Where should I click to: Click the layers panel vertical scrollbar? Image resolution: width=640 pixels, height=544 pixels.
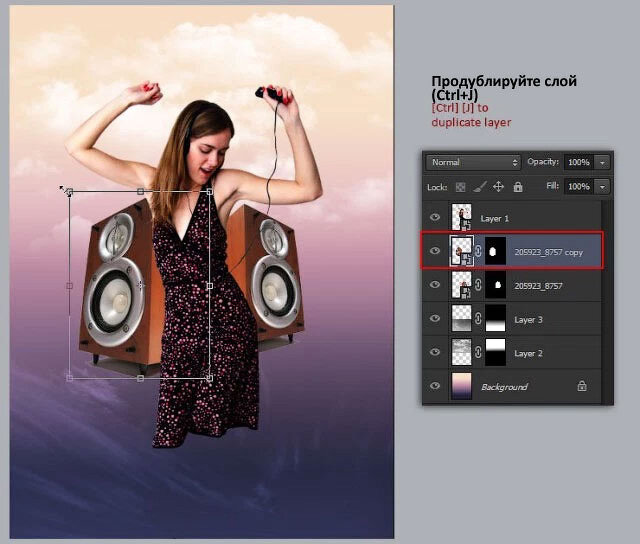tap(607, 302)
